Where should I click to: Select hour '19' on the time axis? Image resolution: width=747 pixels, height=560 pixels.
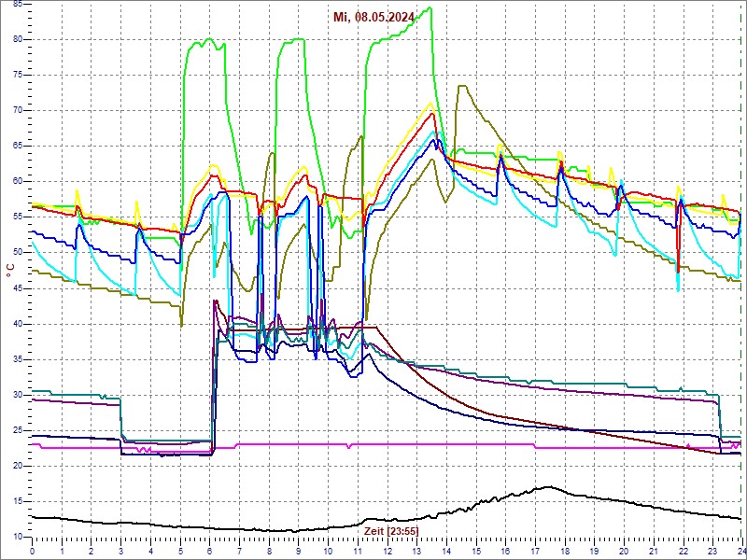pyautogui.click(x=594, y=551)
